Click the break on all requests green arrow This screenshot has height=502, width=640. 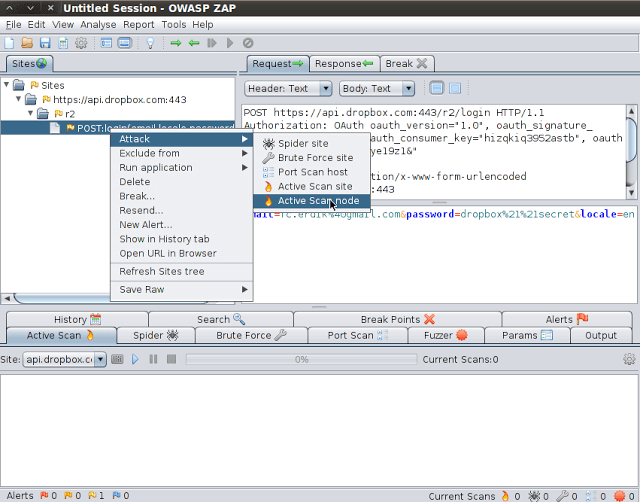(x=176, y=43)
